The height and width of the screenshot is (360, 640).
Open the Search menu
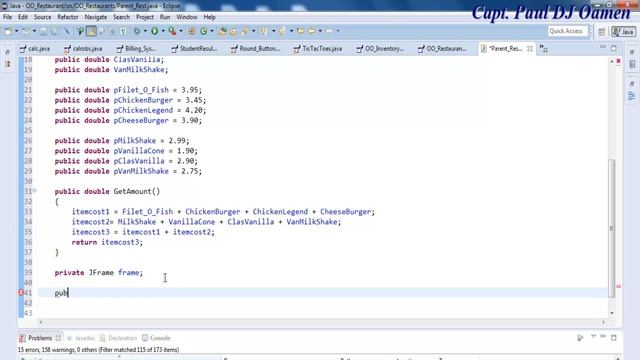[121, 17]
